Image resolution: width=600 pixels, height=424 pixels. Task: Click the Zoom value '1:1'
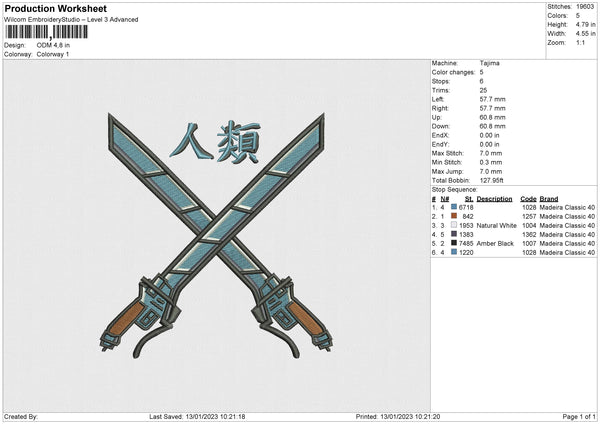(580, 42)
